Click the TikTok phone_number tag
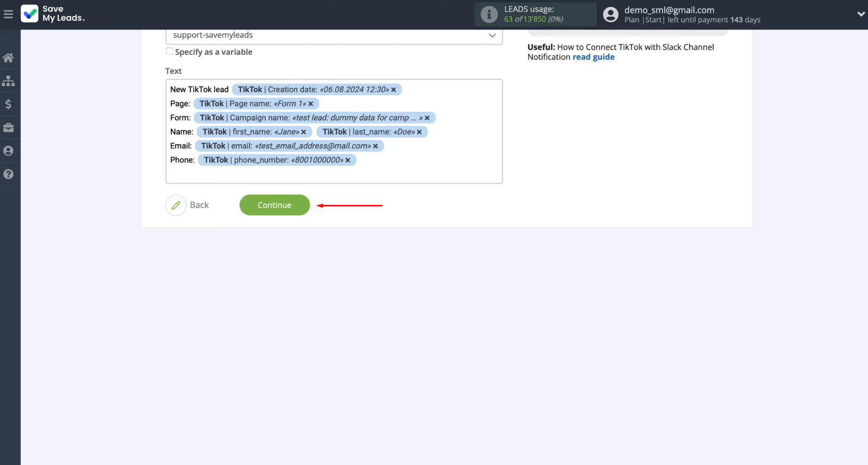The width and height of the screenshot is (868, 465). click(277, 160)
